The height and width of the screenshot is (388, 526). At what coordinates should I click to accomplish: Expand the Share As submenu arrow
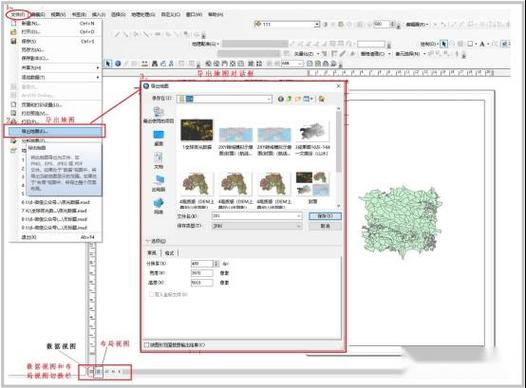tap(98, 68)
